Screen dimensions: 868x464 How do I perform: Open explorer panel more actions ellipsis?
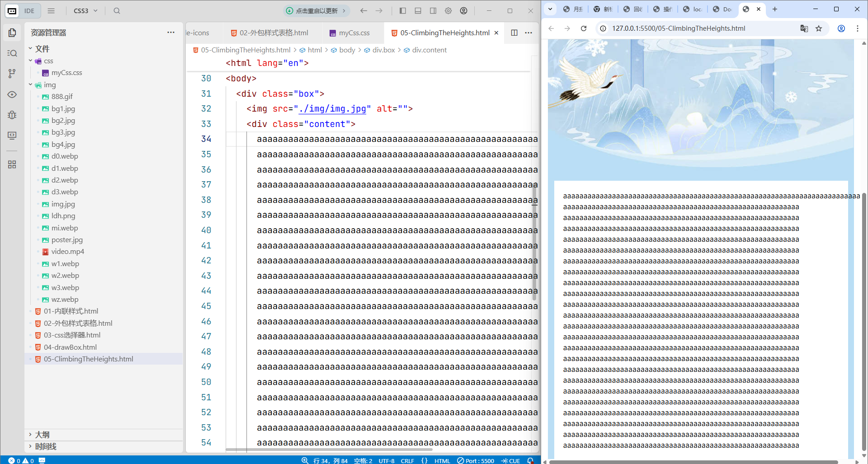171,33
